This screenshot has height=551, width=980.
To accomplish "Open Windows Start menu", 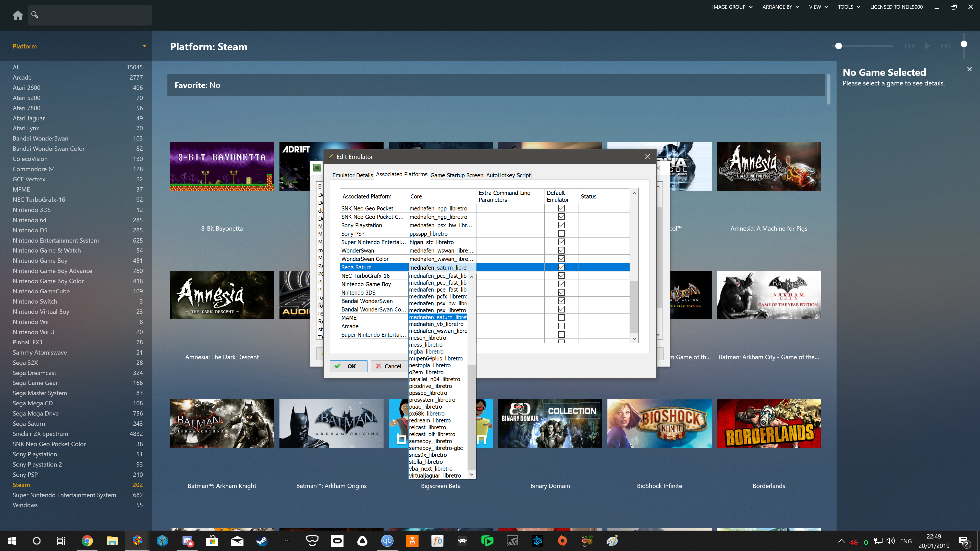I will pyautogui.click(x=12, y=541).
